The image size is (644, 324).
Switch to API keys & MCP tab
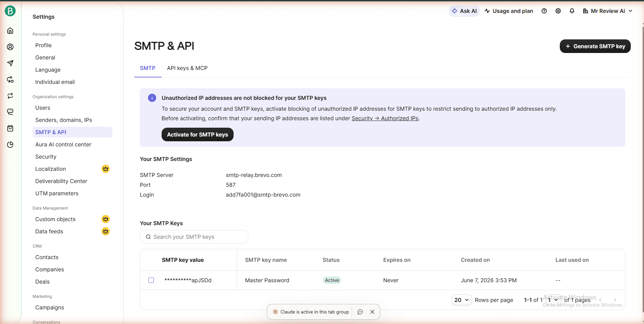[187, 68]
